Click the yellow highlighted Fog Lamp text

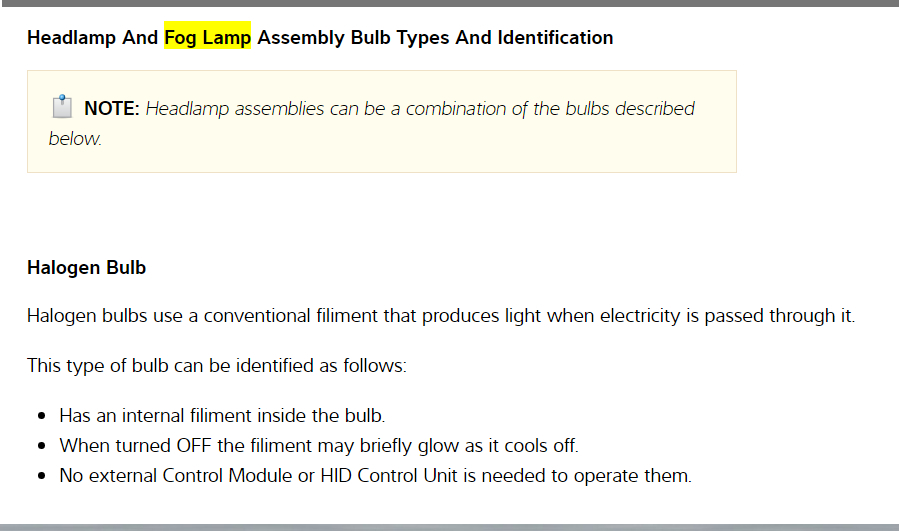pos(208,38)
